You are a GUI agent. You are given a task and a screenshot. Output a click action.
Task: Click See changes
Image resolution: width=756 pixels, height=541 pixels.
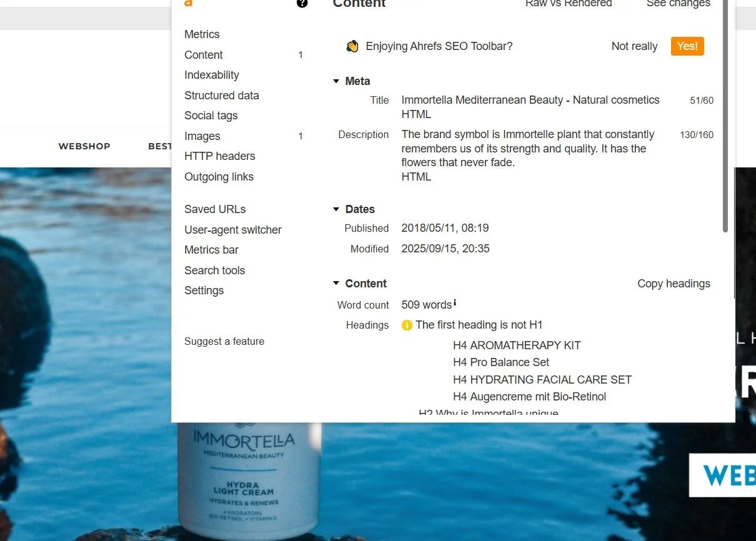pos(679,3)
